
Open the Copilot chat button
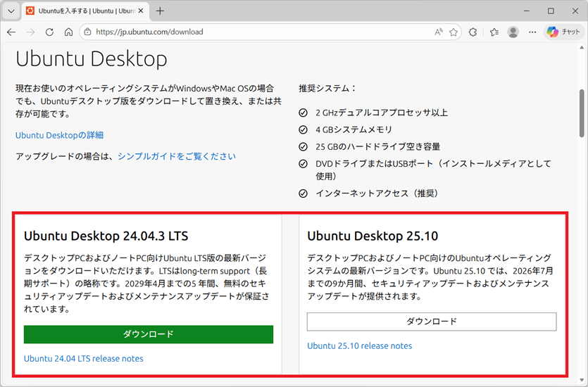tap(563, 32)
